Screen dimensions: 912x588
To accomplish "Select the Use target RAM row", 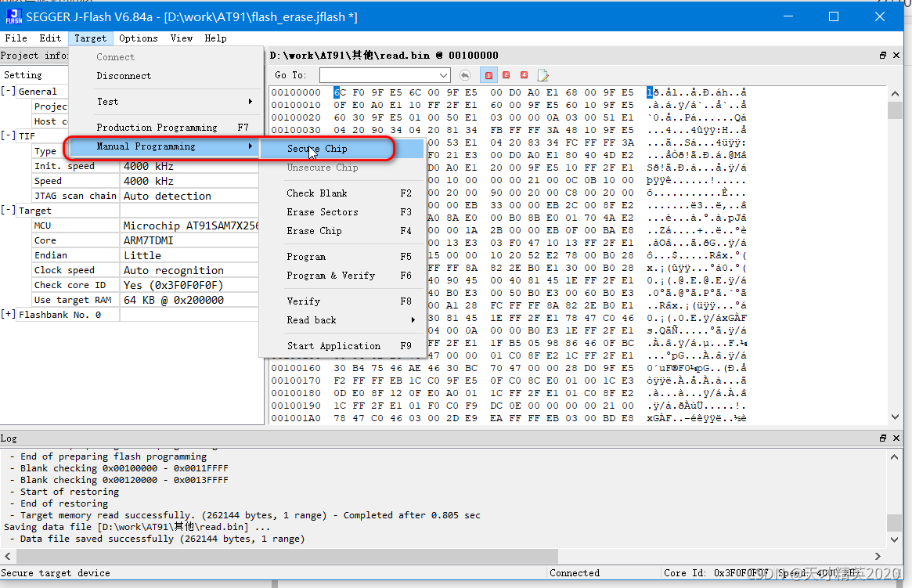I will click(x=146, y=300).
